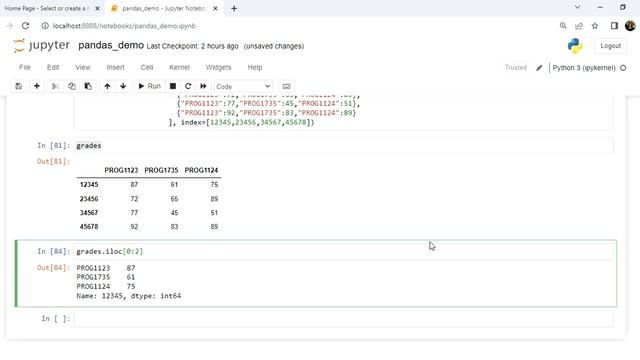This screenshot has width=640, height=360.
Task: Open a new browser tab with the plus
Action: click(x=234, y=8)
